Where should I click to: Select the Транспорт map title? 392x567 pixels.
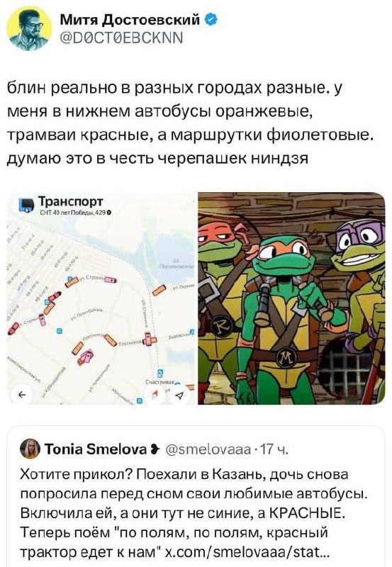[x=70, y=201]
